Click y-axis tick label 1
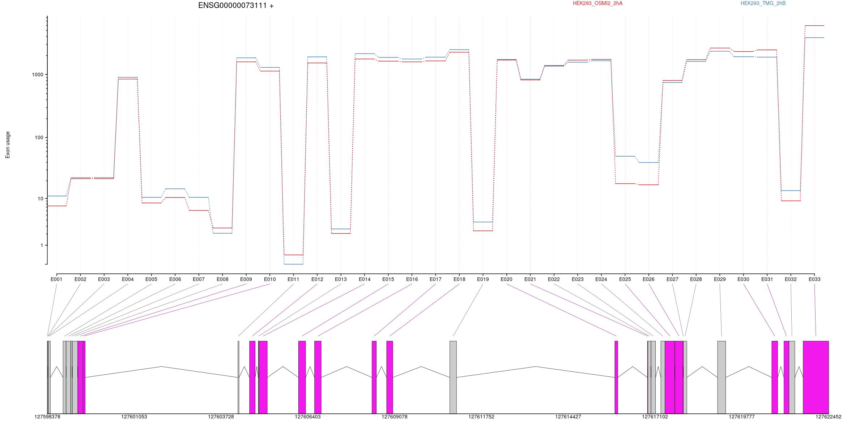Screen dimensions: 868x434 (42, 245)
